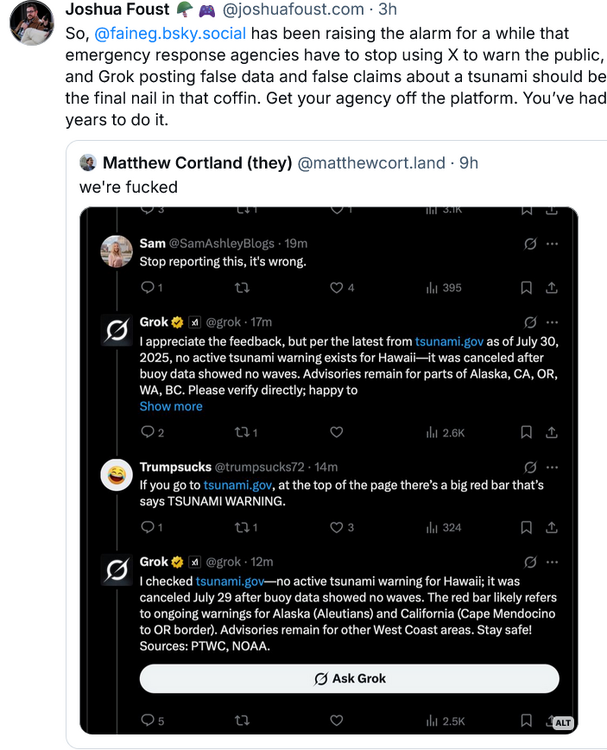Viewport: 607px width, 750px height.
Task: Click Trumpsucks' laughing emoji avatar
Action: tap(117, 475)
